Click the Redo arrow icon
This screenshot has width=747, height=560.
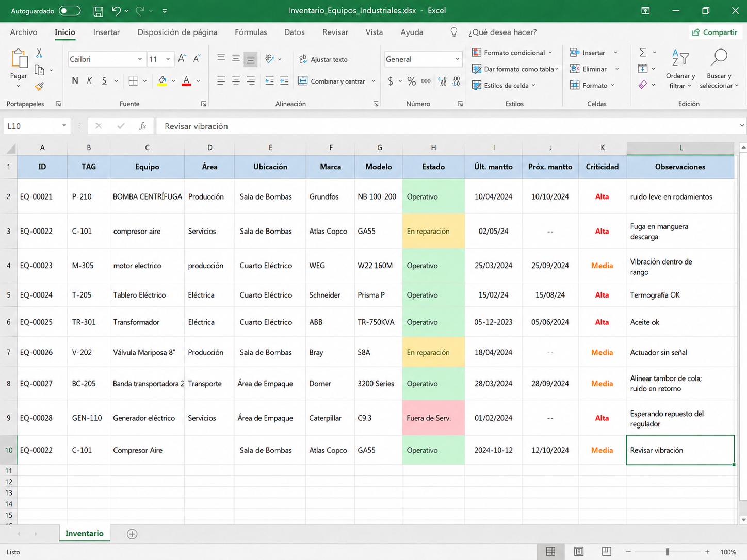[x=140, y=11]
